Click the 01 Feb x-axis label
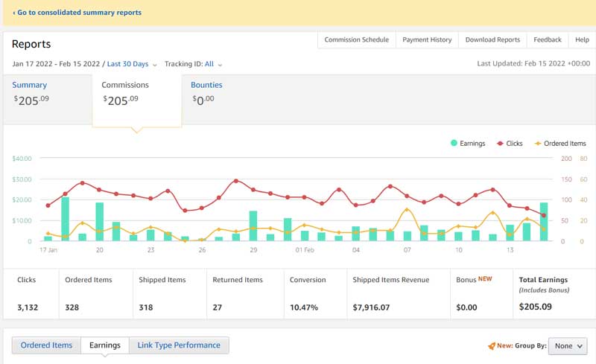Image resolution: width=596 pixels, height=364 pixels. pos(305,250)
